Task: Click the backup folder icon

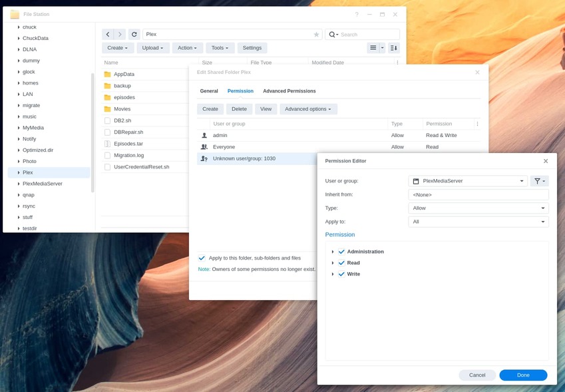Action: tap(107, 86)
